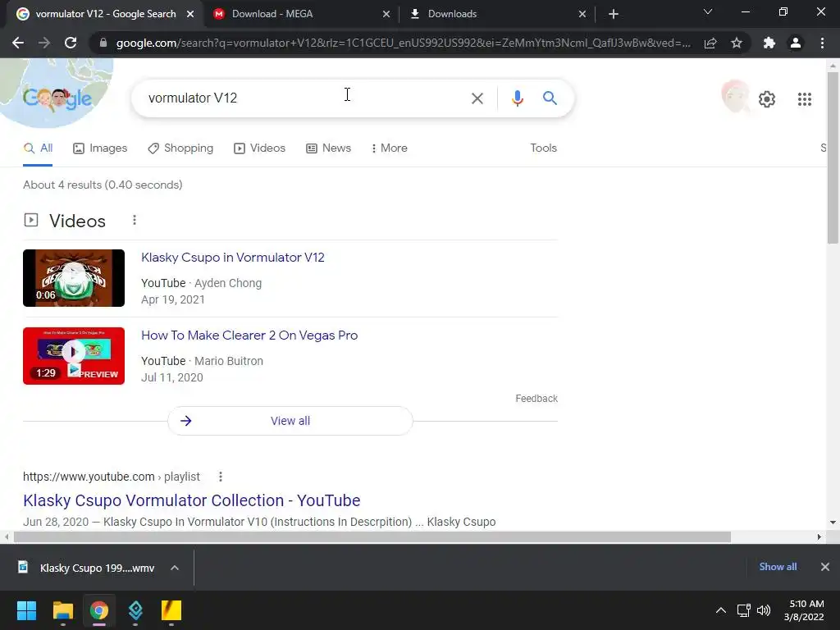Open the tab search chevron
Screen dimensions: 840x630
click(x=708, y=11)
